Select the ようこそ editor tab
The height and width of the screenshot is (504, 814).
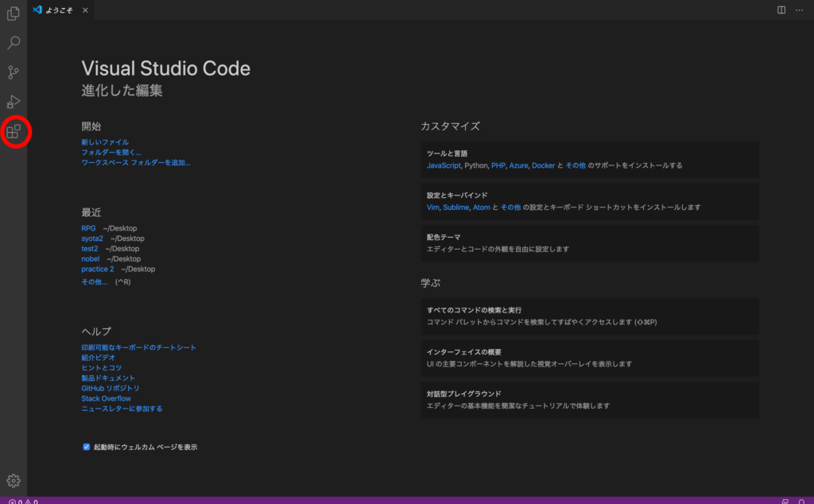coord(60,10)
